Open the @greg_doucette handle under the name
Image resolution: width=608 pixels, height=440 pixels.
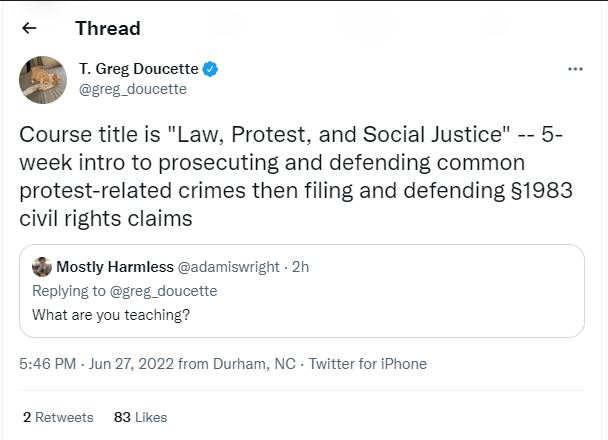click(133, 89)
